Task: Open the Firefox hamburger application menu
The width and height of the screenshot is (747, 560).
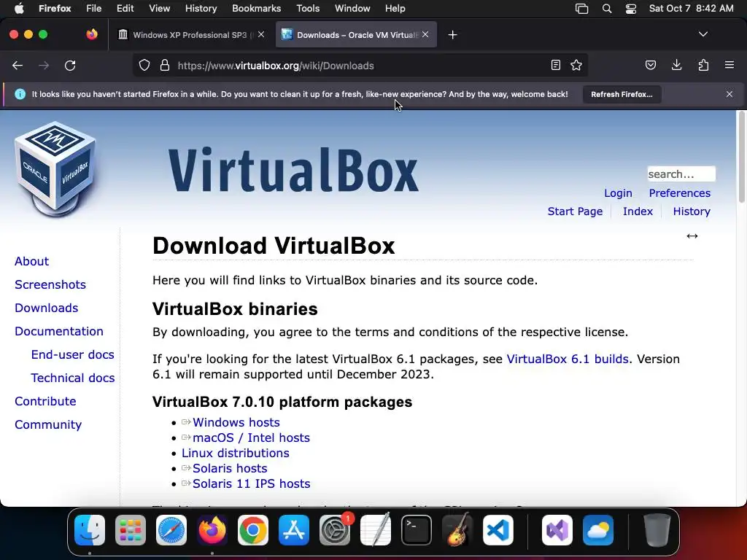Action: click(x=729, y=65)
